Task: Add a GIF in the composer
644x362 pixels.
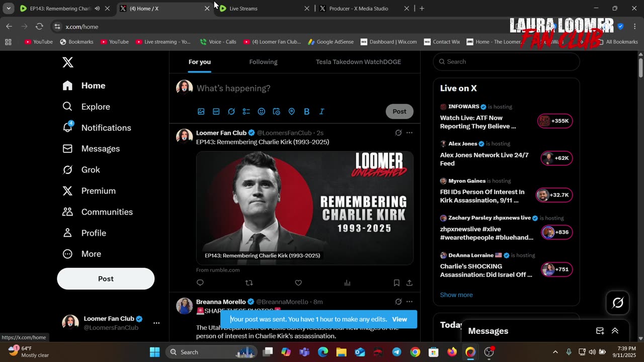Action: tap(216, 112)
